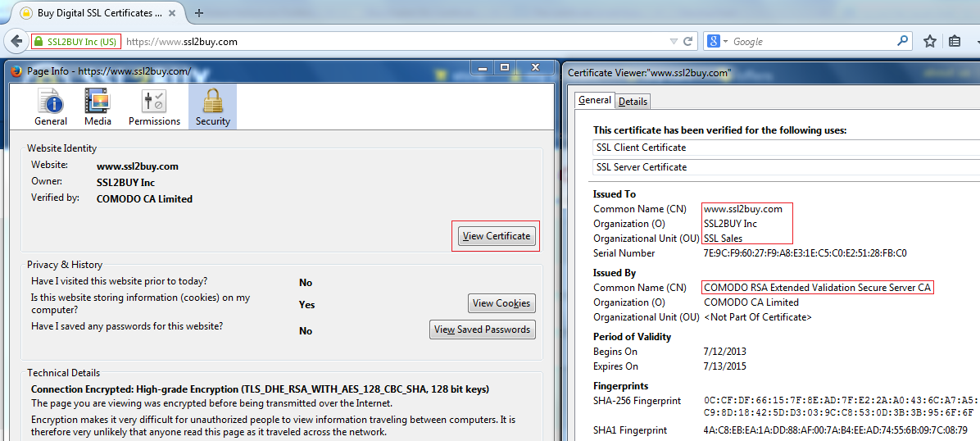Click organization value SSL2BUY Inc in certificate
980x441 pixels.
(x=731, y=223)
